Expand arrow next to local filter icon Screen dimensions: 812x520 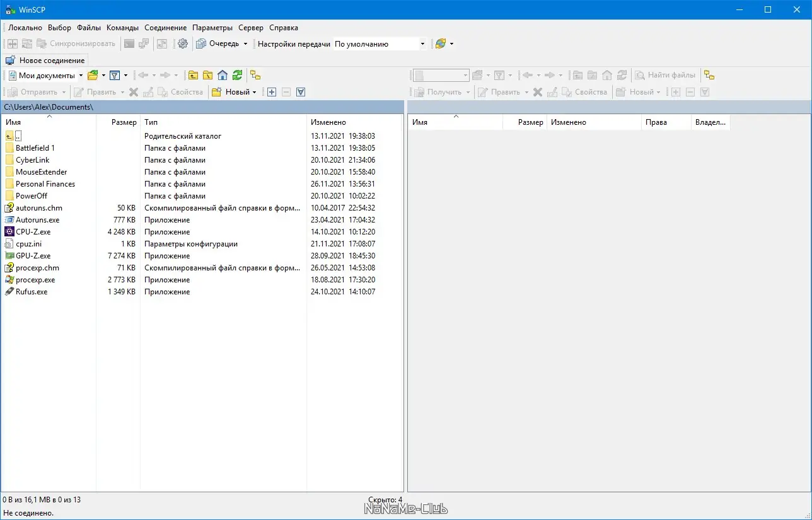point(125,76)
